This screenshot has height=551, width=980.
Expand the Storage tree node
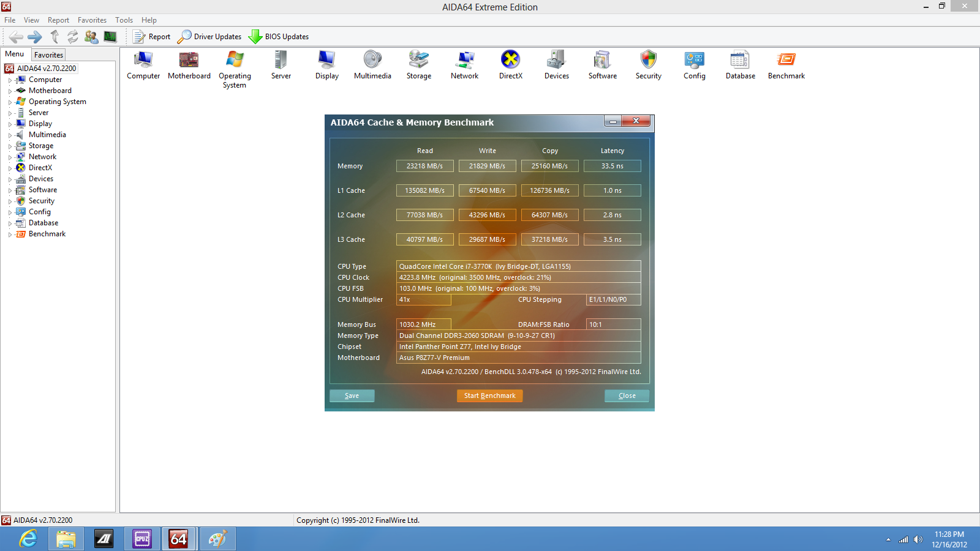pos(10,146)
